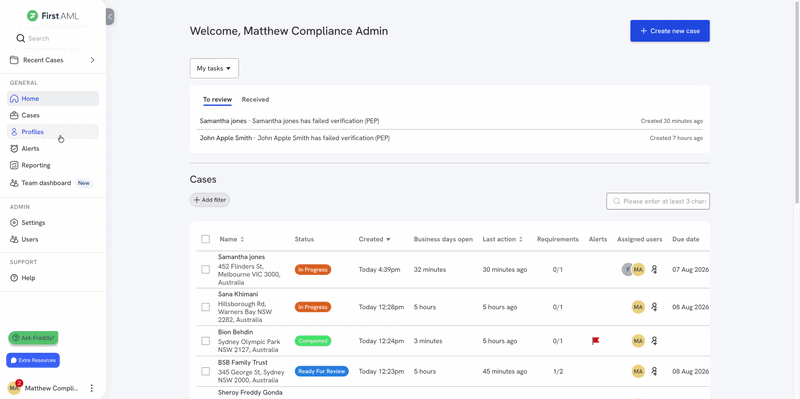Click the Today 12:24pm created time
This screenshot has height=399, width=800.
pyautogui.click(x=381, y=341)
